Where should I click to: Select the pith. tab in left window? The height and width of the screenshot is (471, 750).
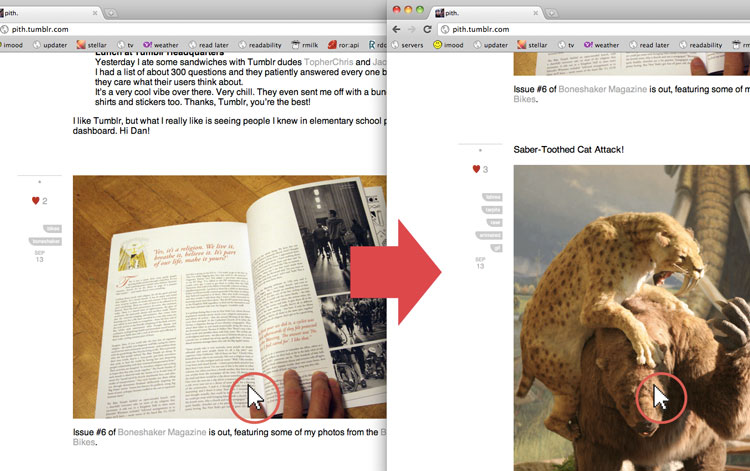click(48, 13)
